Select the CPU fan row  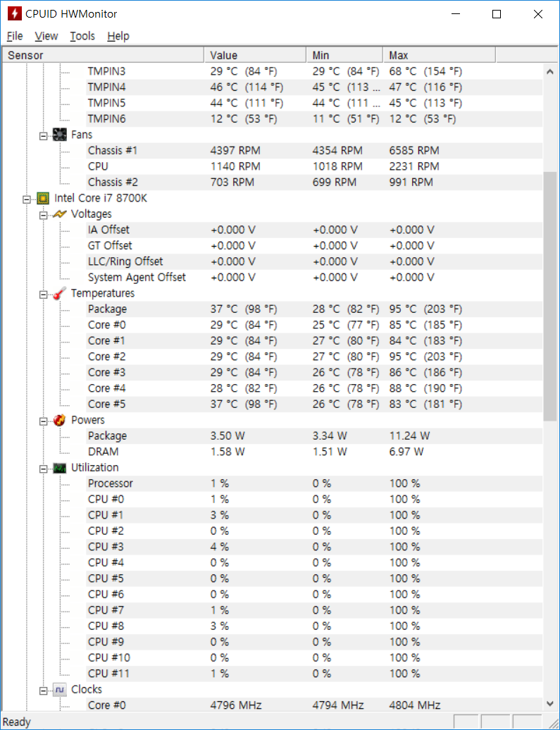pyautogui.click(x=97, y=166)
